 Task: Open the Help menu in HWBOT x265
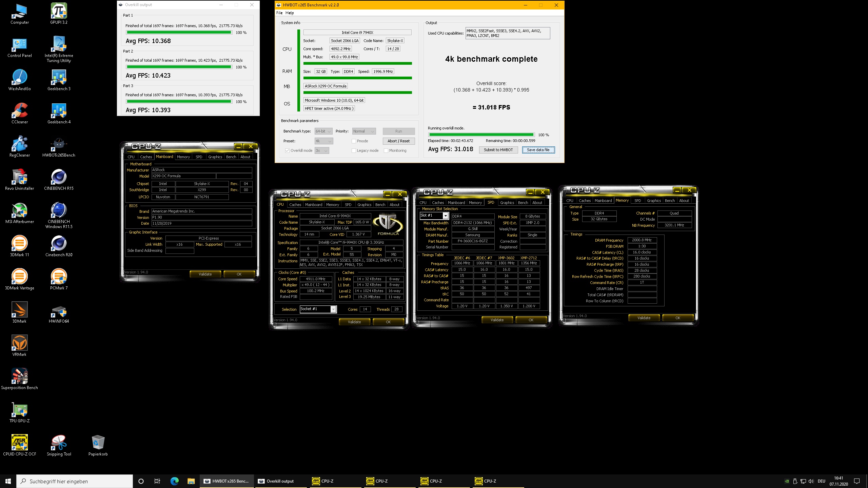point(290,13)
